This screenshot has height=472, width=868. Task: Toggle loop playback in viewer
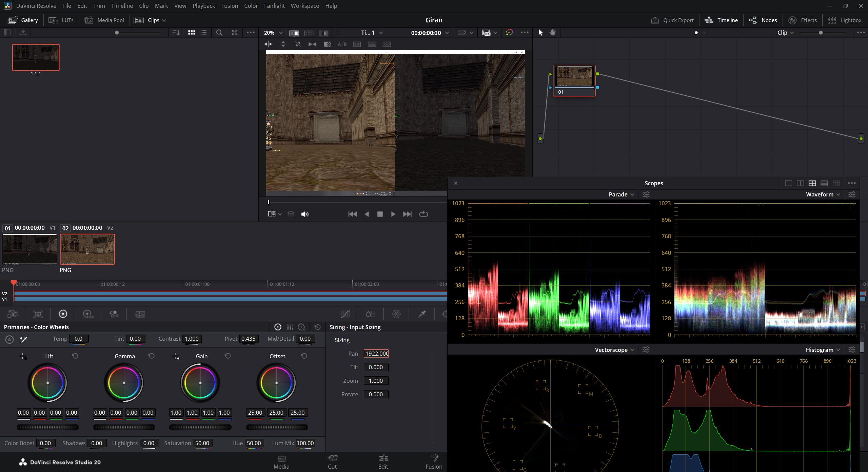tap(423, 214)
